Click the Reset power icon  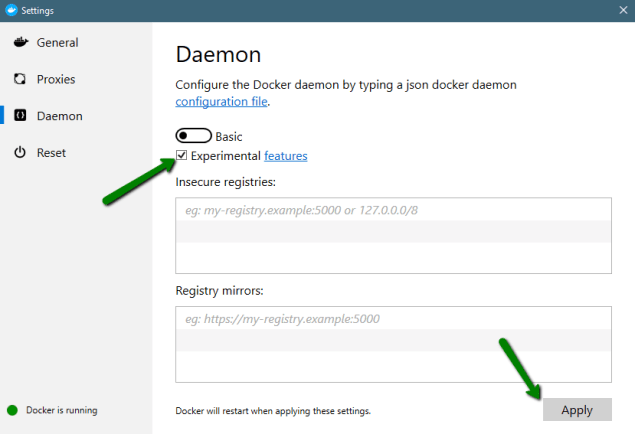tap(19, 153)
